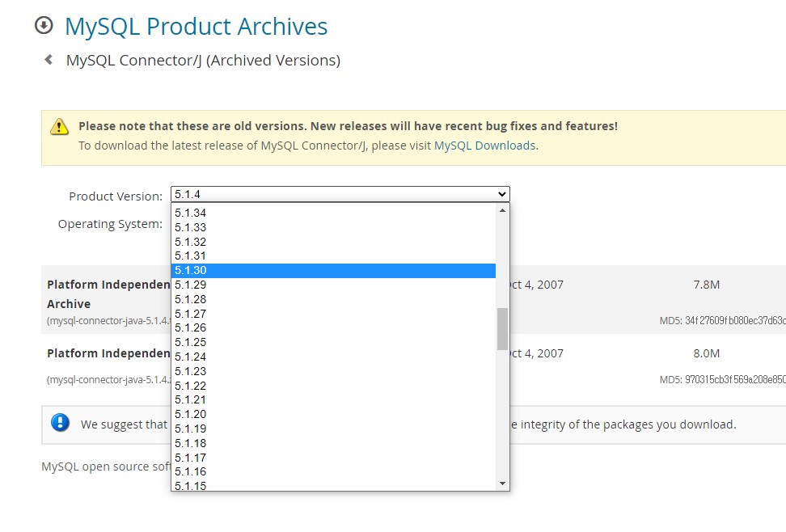Image resolution: width=786 pixels, height=532 pixels.
Task: Click the Product Version label
Action: click(x=116, y=196)
